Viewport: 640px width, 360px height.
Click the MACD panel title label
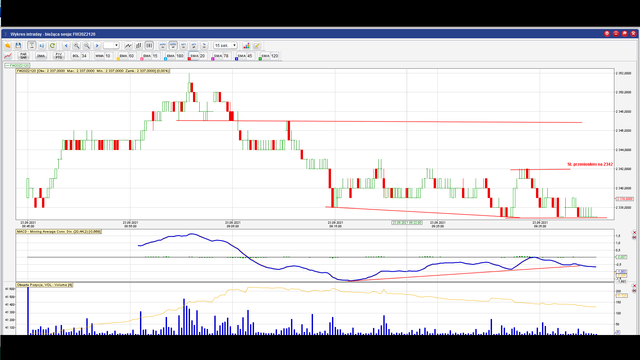[59, 231]
